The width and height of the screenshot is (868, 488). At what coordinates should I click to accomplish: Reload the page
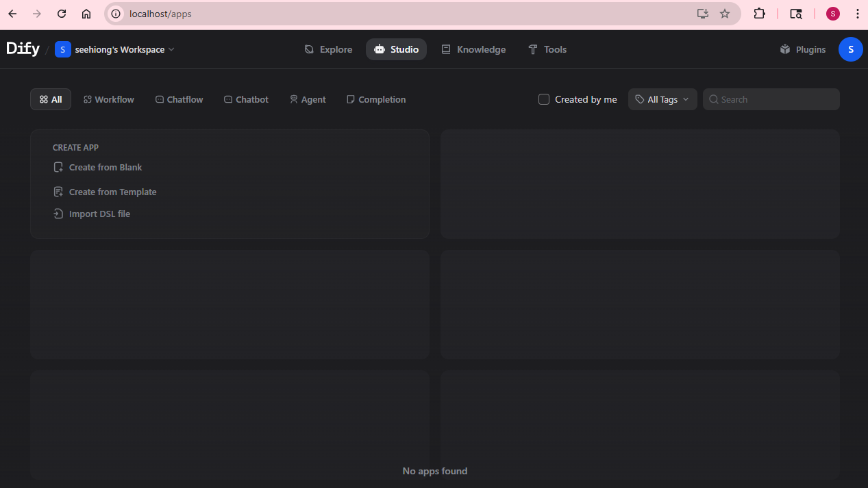coord(62,14)
